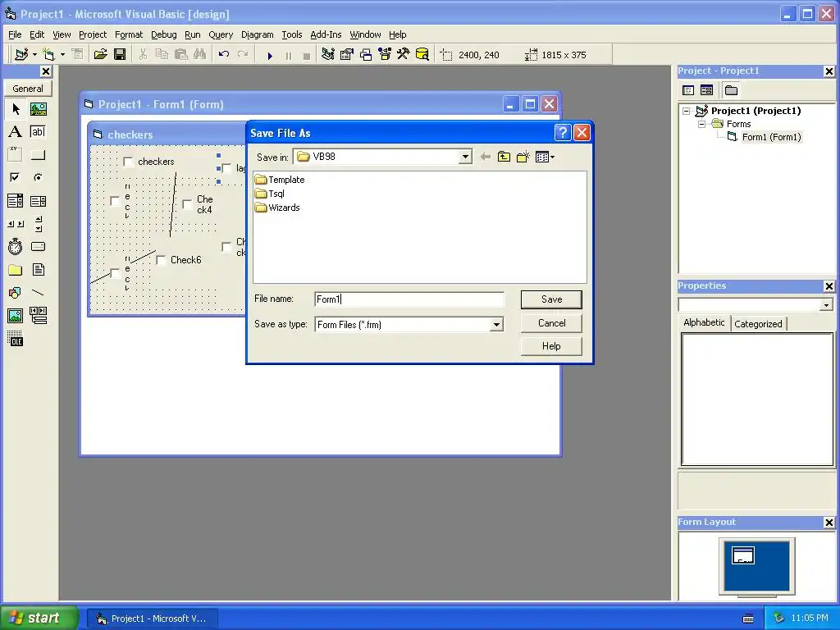Click the File name input field
840x630 pixels.
click(409, 299)
